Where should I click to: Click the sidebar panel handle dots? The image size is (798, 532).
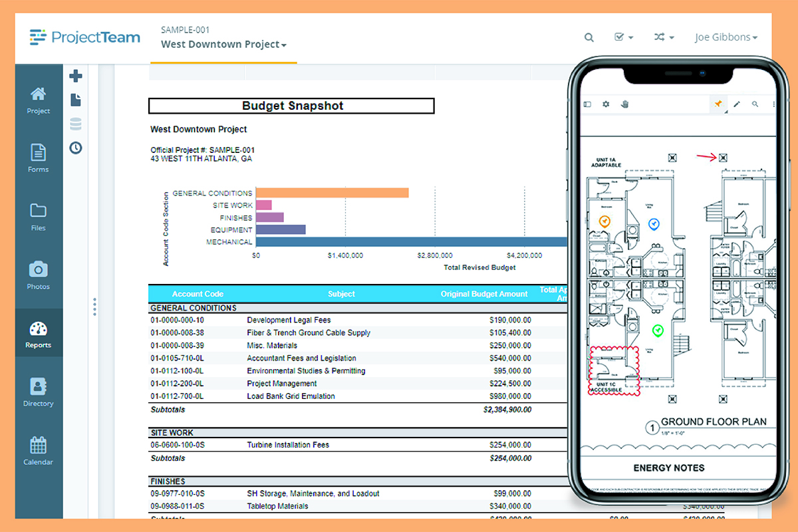pyautogui.click(x=94, y=307)
